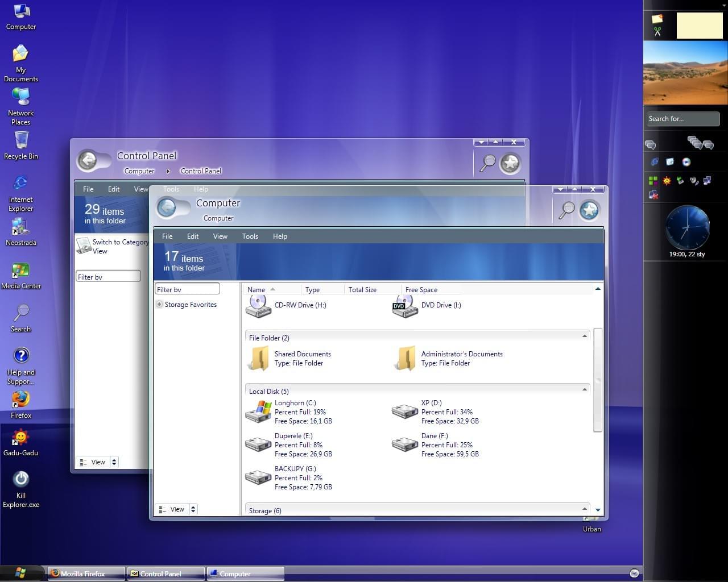
Task: Click Computer breadcrumb in Control Panel window
Action: pyautogui.click(x=139, y=171)
